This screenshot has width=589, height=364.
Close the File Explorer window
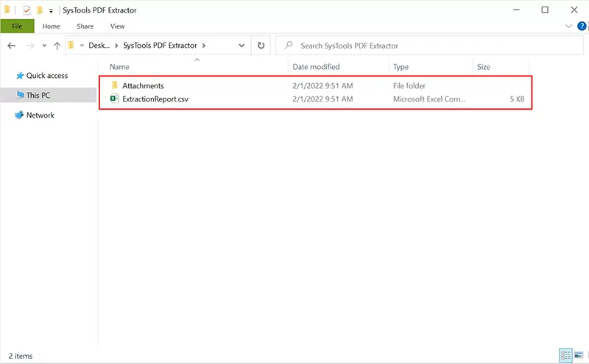tap(574, 10)
